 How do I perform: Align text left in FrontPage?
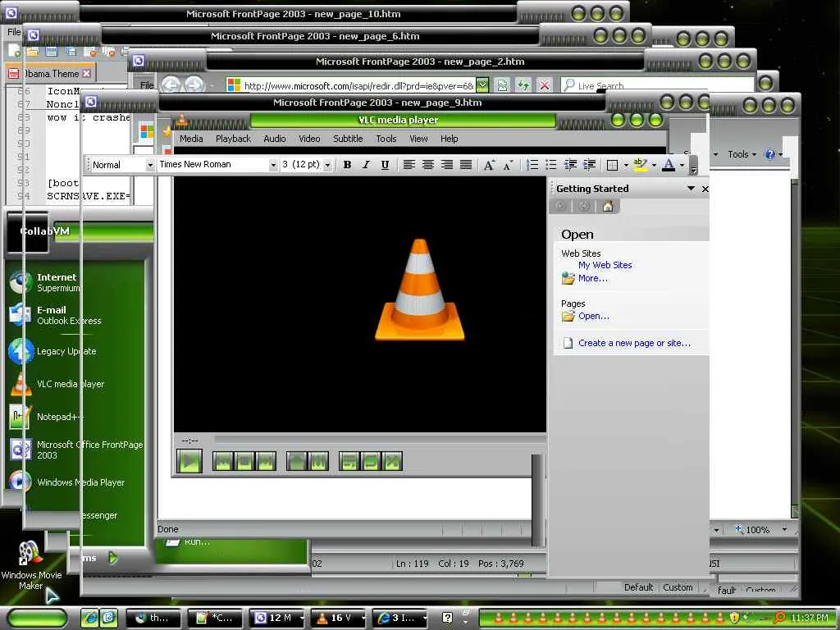pos(409,164)
